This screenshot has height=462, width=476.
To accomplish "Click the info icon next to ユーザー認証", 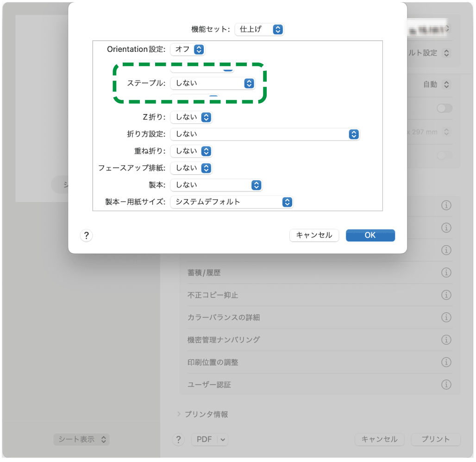I will coord(446,384).
